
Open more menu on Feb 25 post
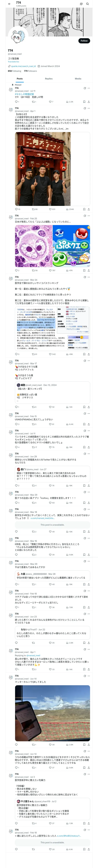point(89,216)
